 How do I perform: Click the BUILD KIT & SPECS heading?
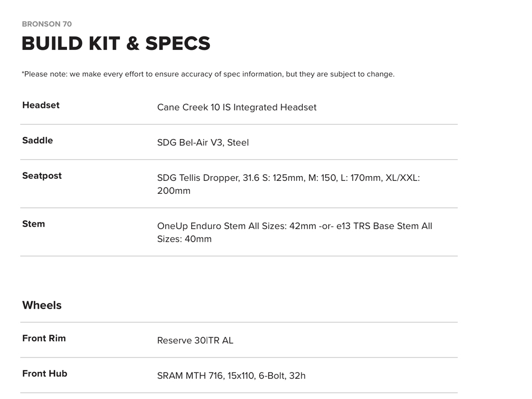pos(116,43)
